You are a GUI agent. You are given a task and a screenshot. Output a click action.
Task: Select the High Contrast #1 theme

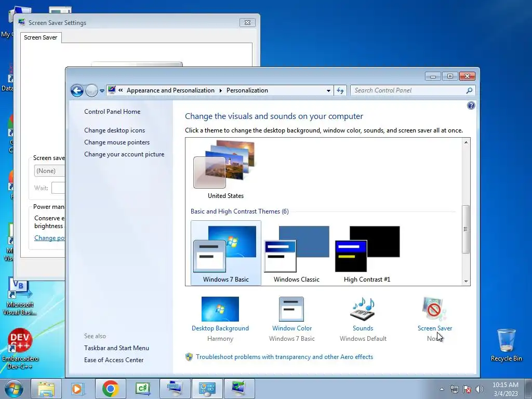367,253
